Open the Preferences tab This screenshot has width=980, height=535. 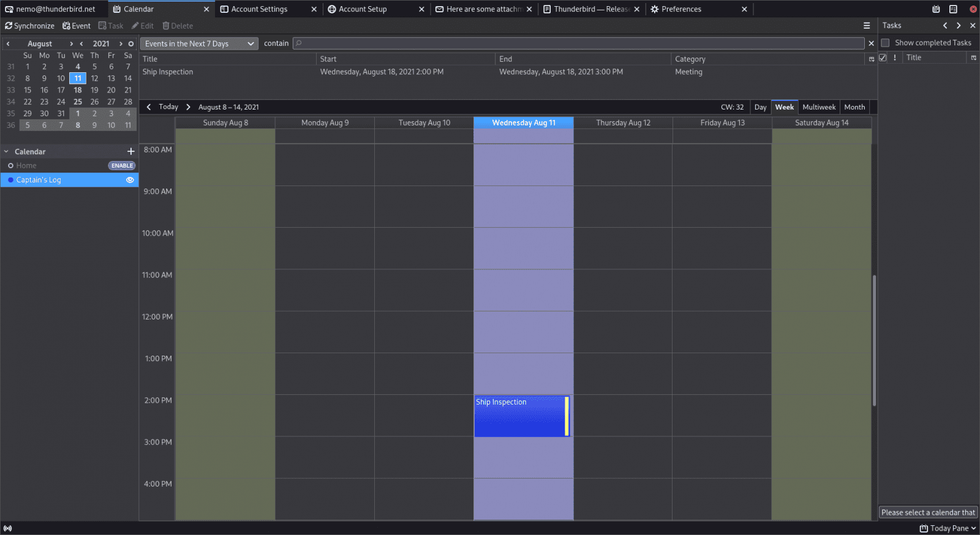tap(681, 9)
